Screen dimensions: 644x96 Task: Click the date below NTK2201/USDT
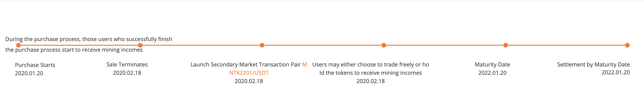coord(249,81)
